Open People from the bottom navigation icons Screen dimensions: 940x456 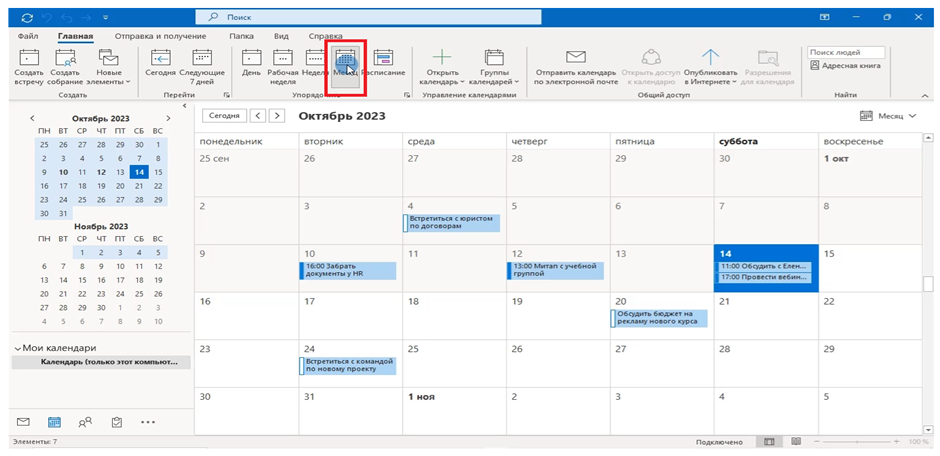(85, 422)
